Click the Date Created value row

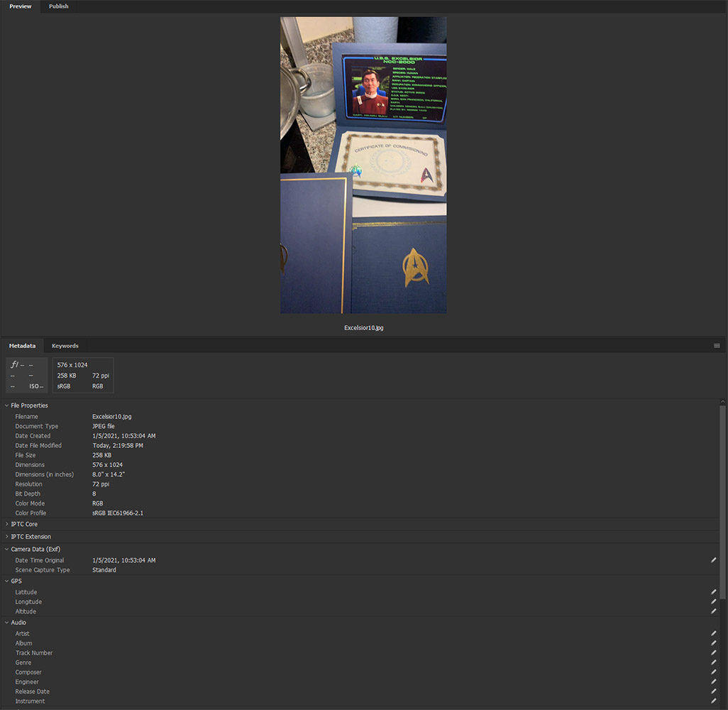[x=124, y=436]
